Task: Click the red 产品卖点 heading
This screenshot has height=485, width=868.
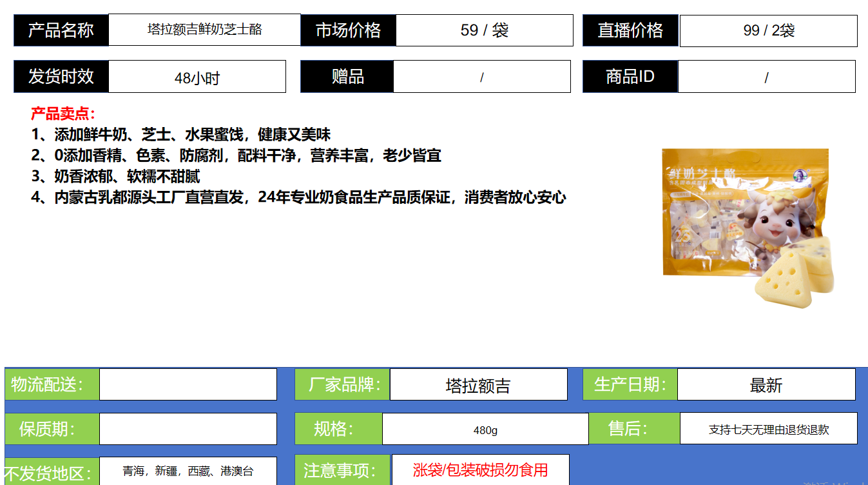Action: click(x=63, y=114)
